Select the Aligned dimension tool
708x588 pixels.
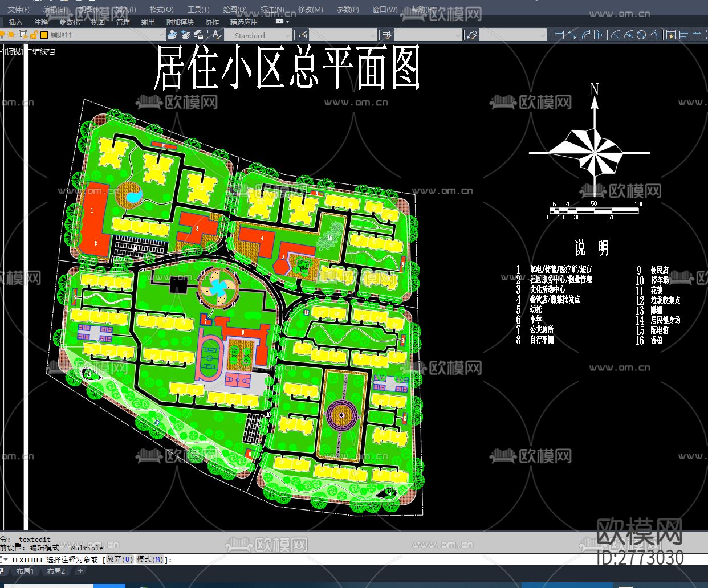572,35
